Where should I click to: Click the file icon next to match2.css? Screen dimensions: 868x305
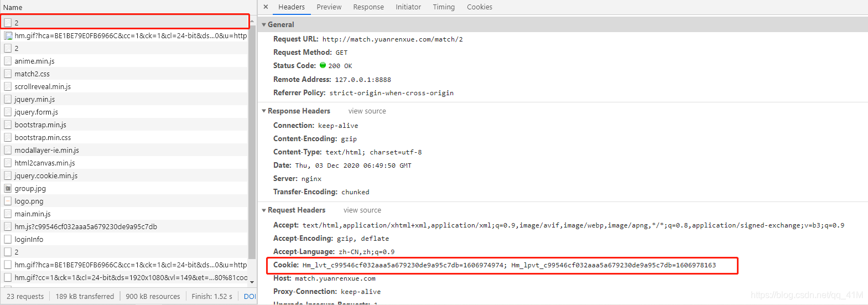click(x=8, y=74)
